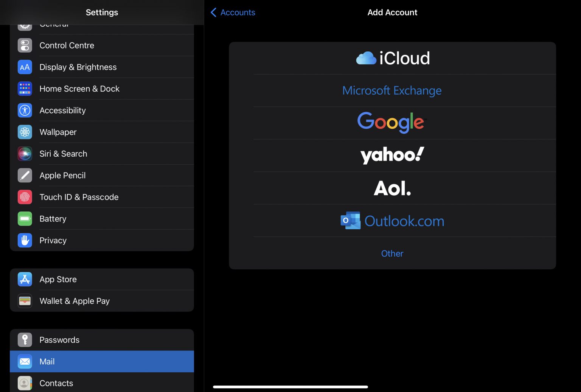Tap the Touch ID & Passcode fingerprint icon
This screenshot has height=392, width=581.
pyautogui.click(x=25, y=197)
